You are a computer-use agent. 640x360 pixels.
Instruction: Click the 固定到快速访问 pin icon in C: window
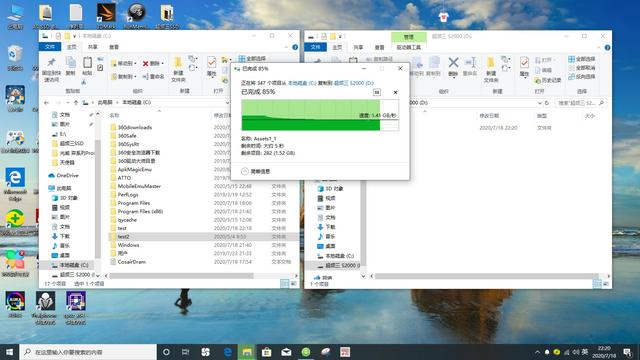pos(51,69)
